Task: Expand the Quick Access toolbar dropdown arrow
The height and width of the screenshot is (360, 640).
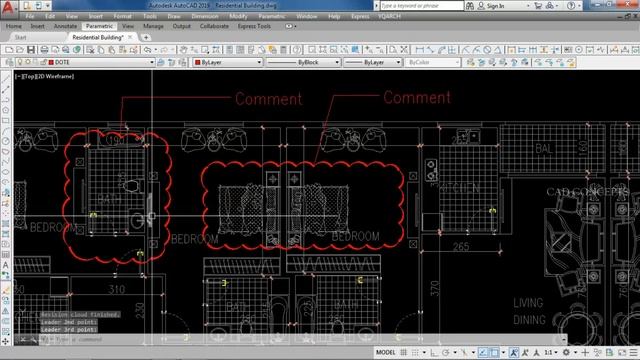Action: click(48, 6)
